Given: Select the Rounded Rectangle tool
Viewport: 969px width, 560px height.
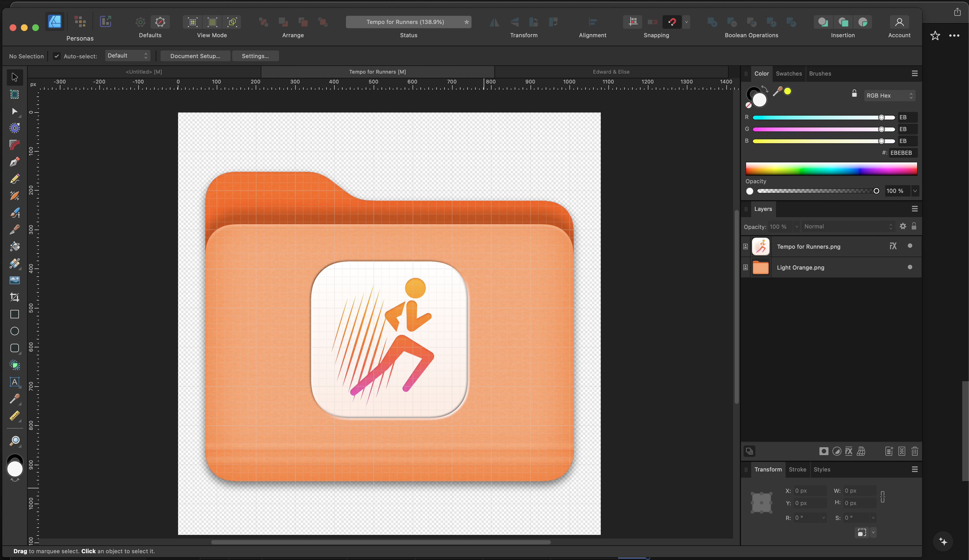Looking at the screenshot, I should pyautogui.click(x=15, y=348).
